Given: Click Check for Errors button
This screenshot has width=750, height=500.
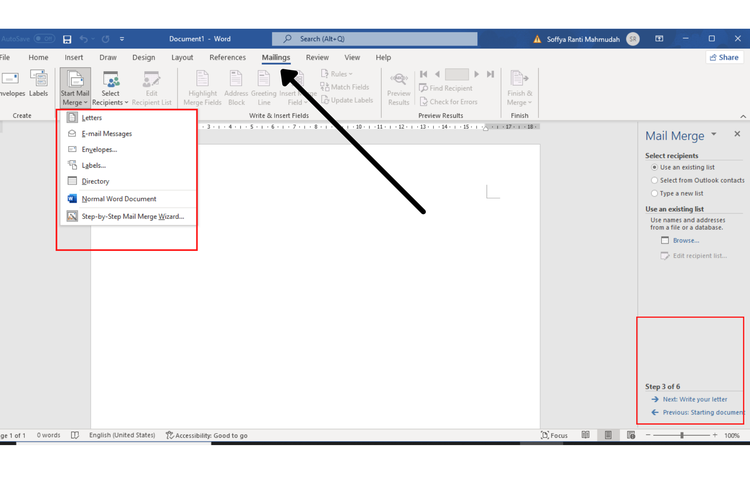Looking at the screenshot, I should (x=448, y=102).
